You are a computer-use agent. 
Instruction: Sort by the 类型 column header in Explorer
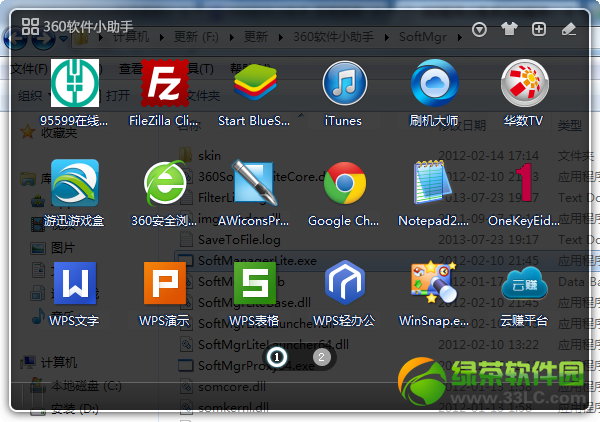[x=569, y=125]
